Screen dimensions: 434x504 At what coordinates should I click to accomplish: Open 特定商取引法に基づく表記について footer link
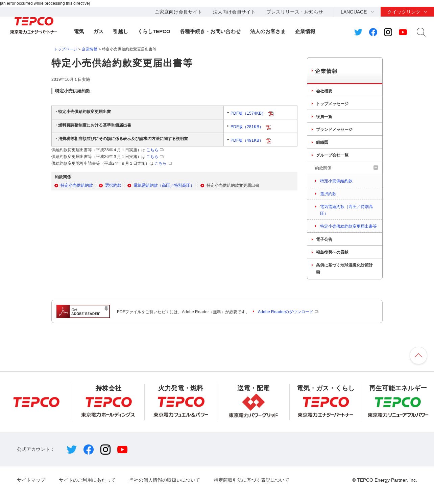[251, 480]
